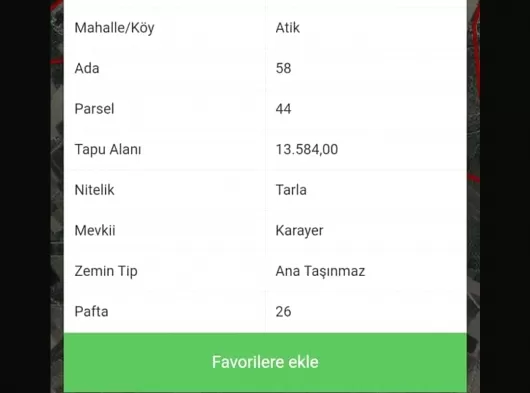The width and height of the screenshot is (530, 393).
Task: Select the Parsel label
Action: pyautogui.click(x=94, y=109)
